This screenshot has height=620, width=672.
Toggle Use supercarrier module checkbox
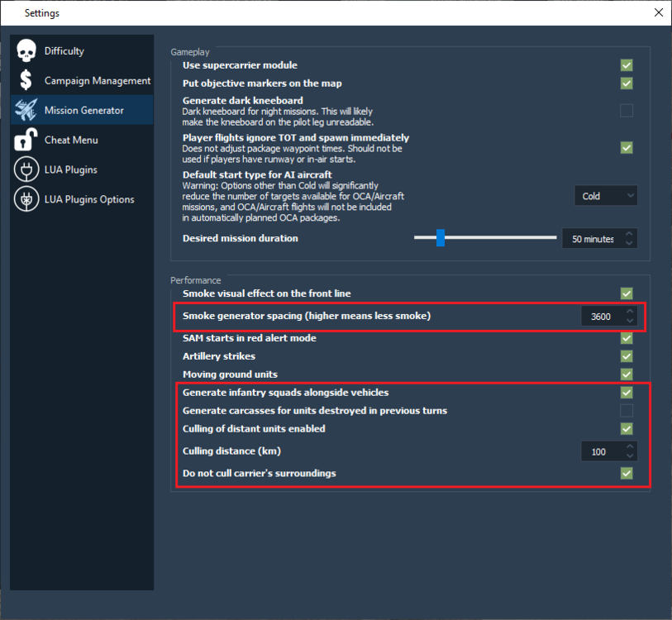(627, 65)
